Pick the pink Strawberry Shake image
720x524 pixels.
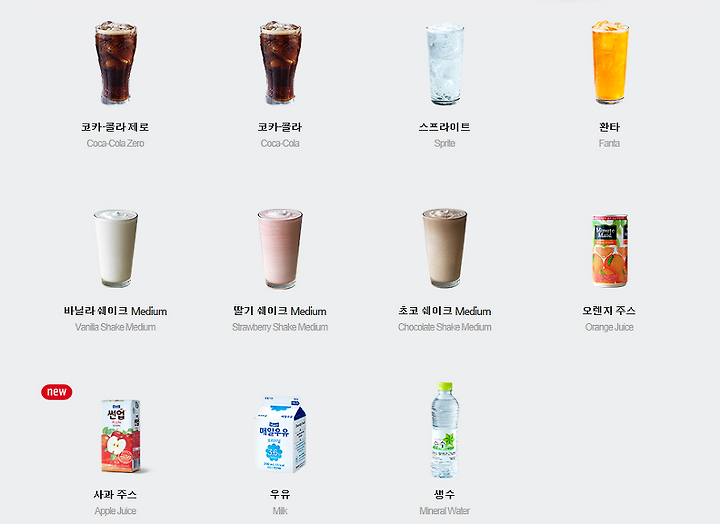(280, 248)
